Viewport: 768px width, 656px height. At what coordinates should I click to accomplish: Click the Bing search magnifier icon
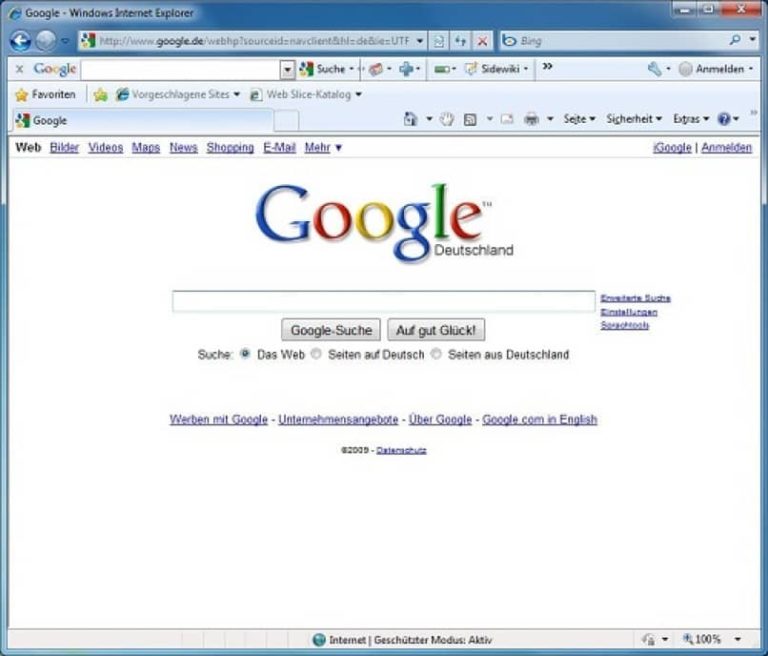click(735, 40)
